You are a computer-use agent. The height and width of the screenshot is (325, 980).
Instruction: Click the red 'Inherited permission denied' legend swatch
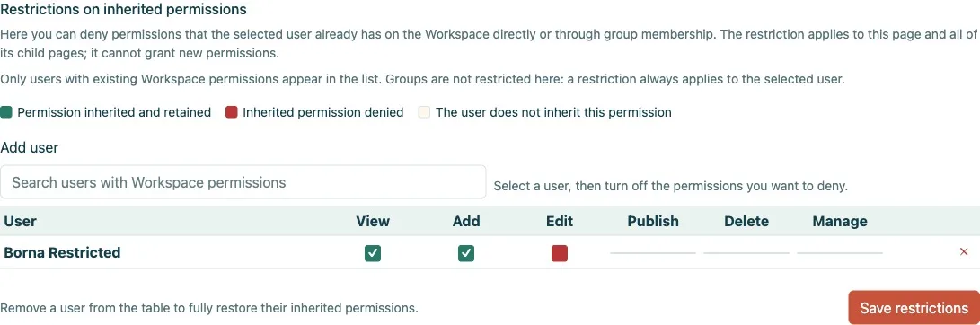[x=231, y=112]
